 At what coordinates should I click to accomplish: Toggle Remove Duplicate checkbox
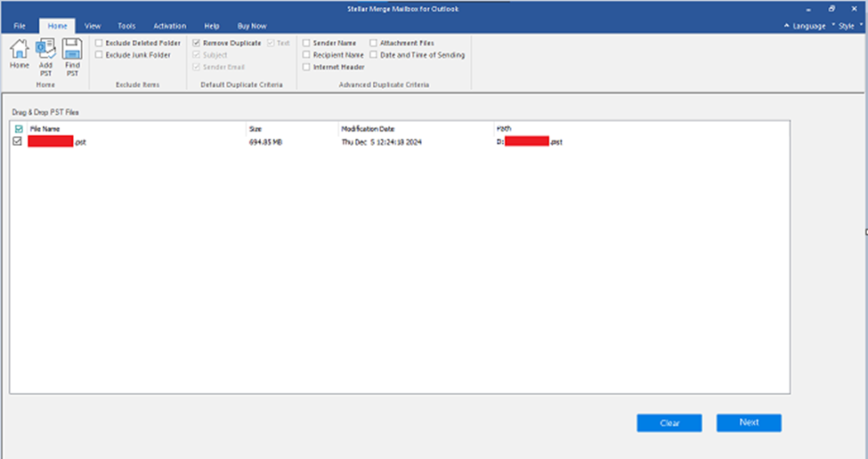196,43
